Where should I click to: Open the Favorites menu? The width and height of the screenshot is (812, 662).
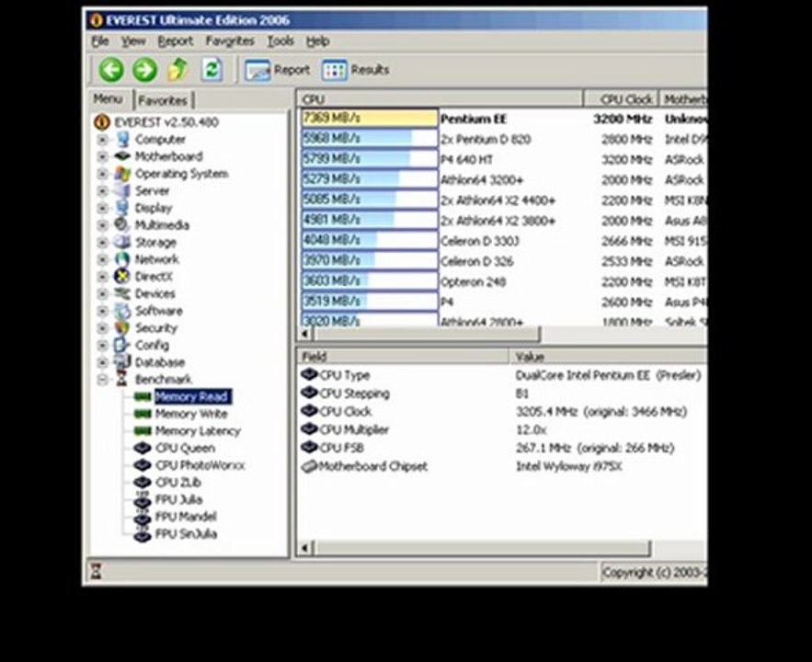[x=230, y=40]
